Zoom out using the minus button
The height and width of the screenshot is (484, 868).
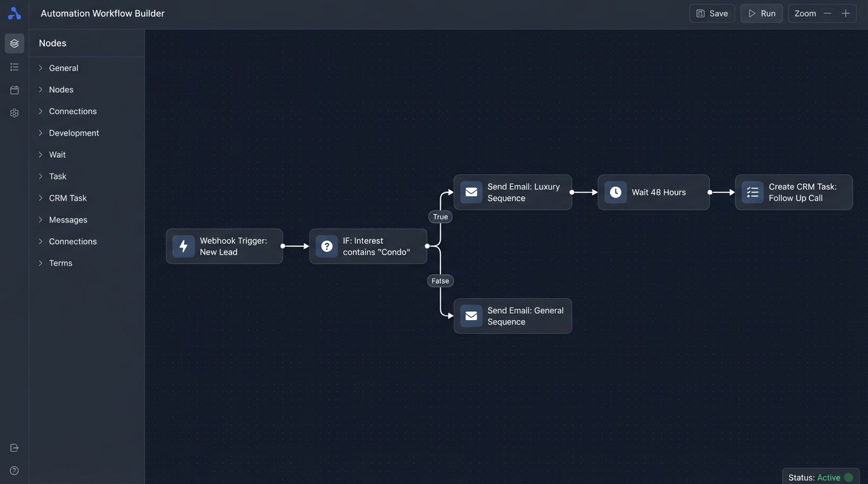pos(828,13)
